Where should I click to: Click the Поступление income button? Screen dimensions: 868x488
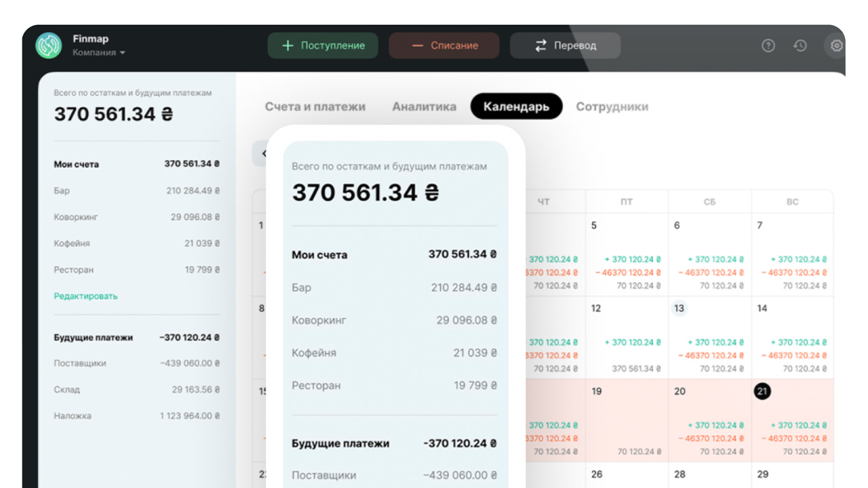(x=323, y=45)
